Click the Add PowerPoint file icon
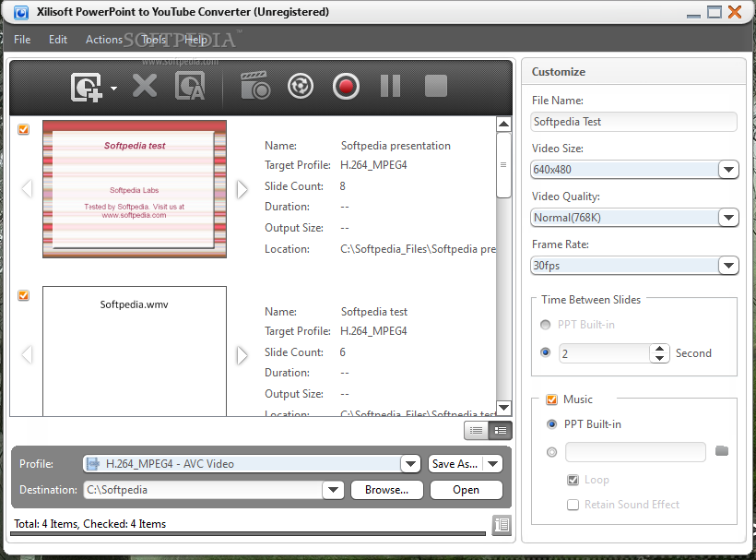The height and width of the screenshot is (560, 756). coord(87,88)
